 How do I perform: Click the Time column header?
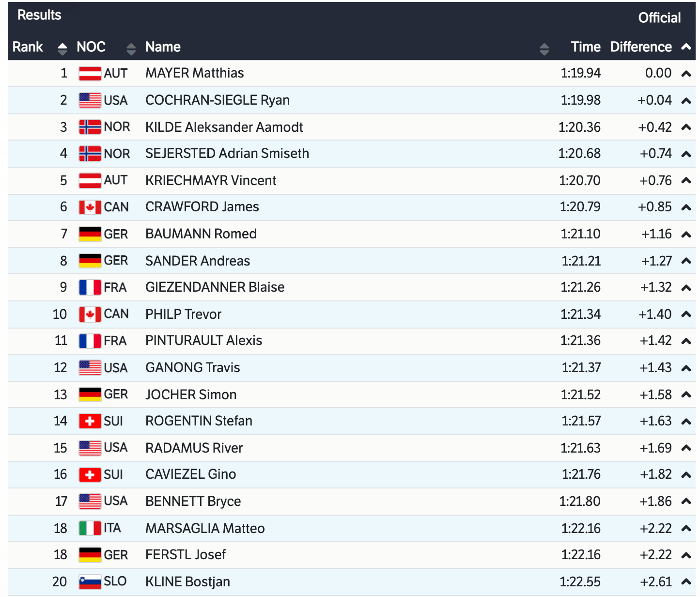(586, 47)
